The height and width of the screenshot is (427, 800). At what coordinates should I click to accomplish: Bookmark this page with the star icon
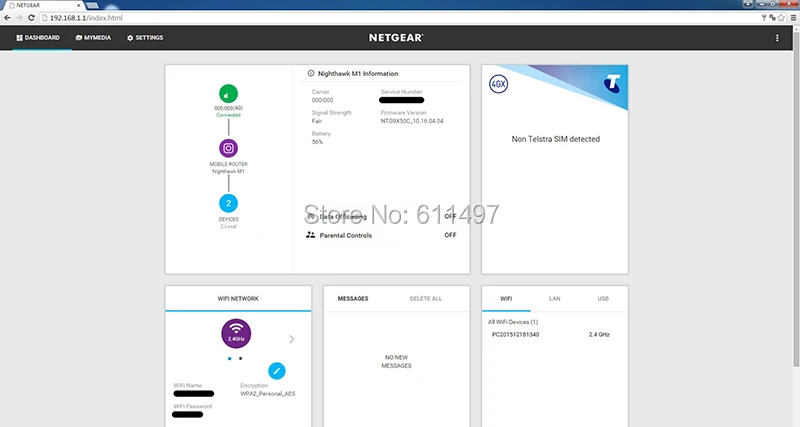(x=781, y=18)
